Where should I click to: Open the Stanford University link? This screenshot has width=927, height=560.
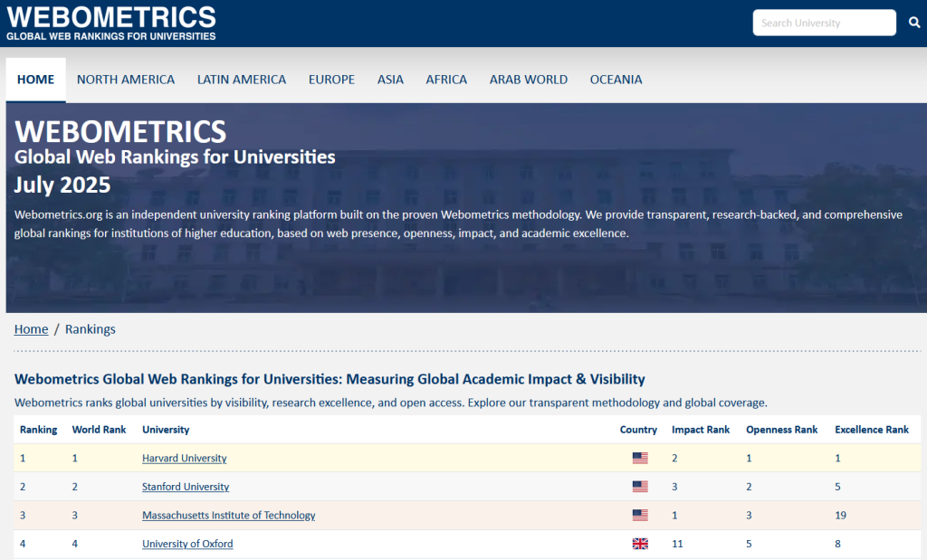186,487
